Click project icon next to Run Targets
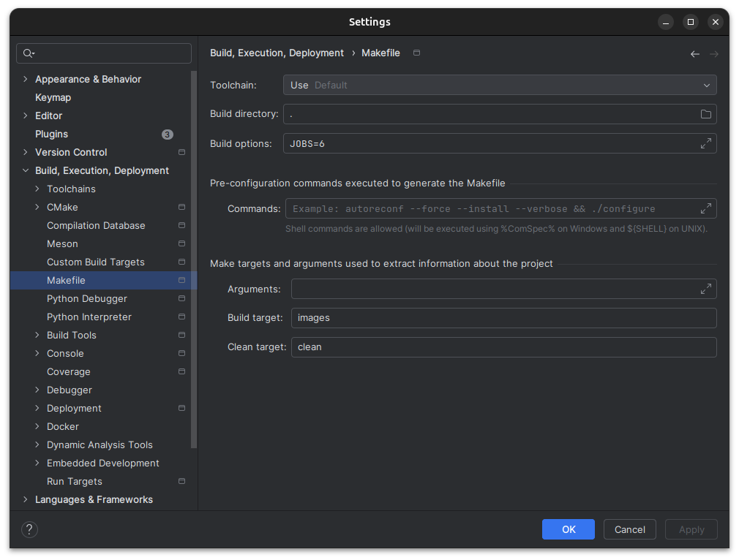Screen dimensions: 739x560 (181, 481)
